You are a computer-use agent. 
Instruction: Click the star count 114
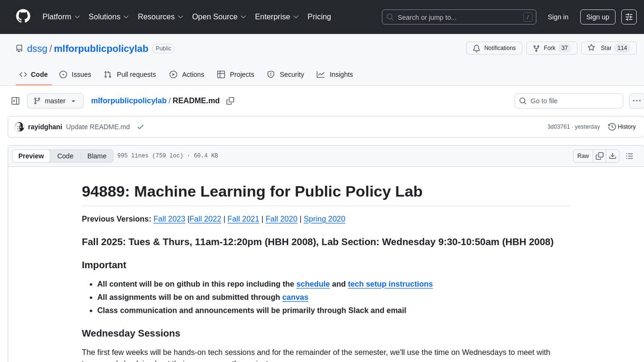coord(622,48)
